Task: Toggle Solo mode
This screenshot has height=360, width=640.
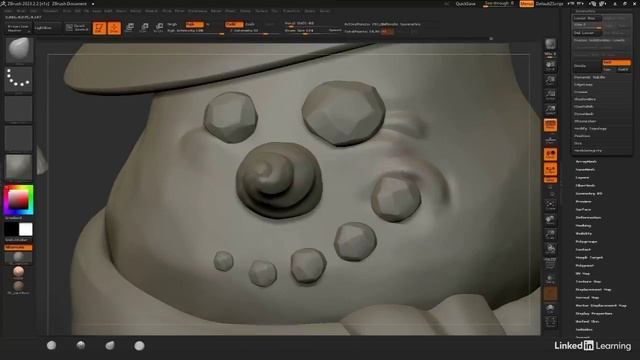Action: pos(550,308)
